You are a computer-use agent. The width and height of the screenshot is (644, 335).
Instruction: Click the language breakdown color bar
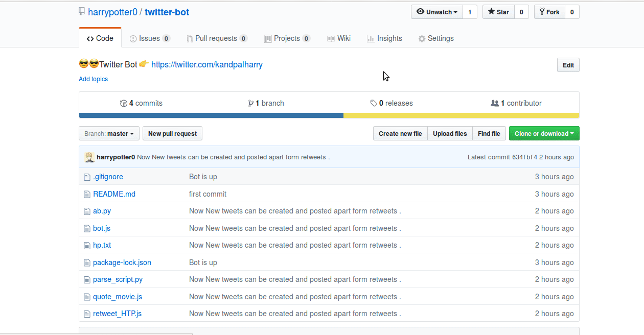pos(329,115)
